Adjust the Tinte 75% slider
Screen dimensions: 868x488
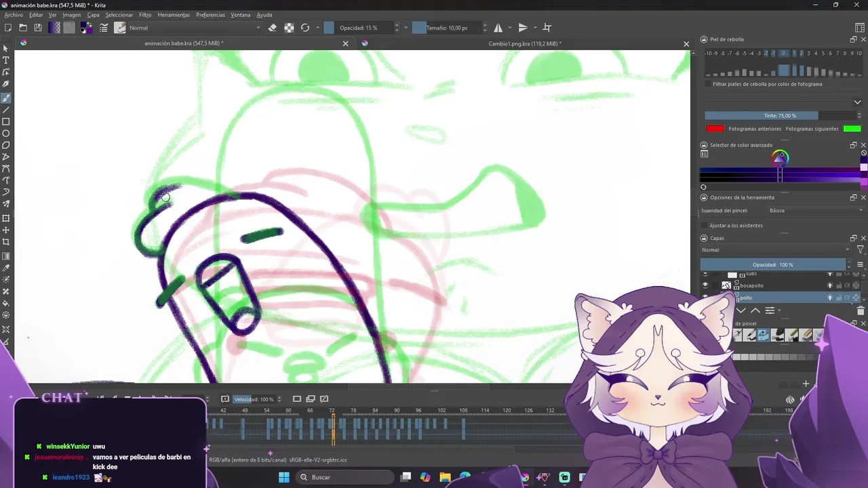(x=780, y=116)
